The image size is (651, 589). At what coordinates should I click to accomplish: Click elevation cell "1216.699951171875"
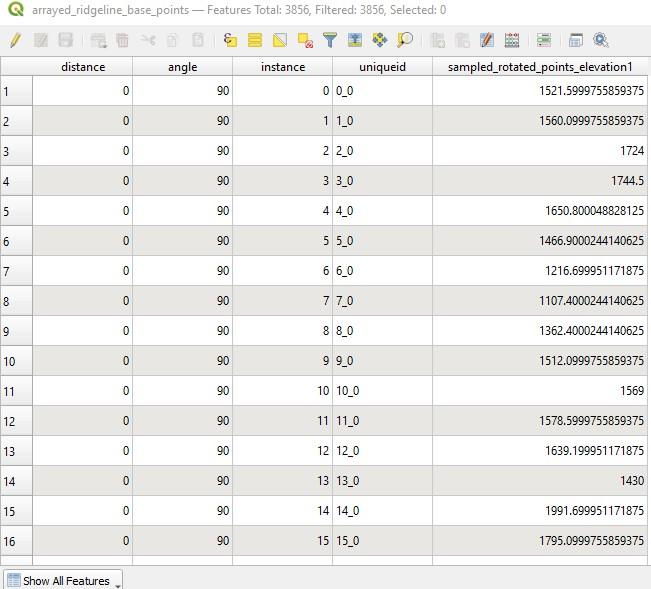pyautogui.click(x=540, y=271)
